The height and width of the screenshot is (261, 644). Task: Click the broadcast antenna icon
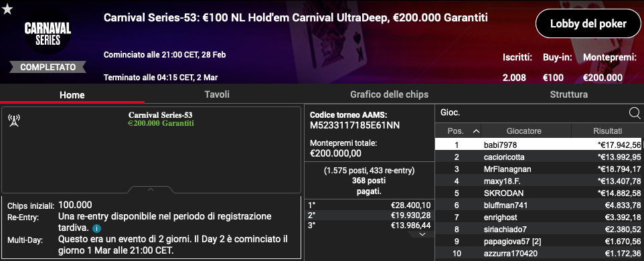14,120
